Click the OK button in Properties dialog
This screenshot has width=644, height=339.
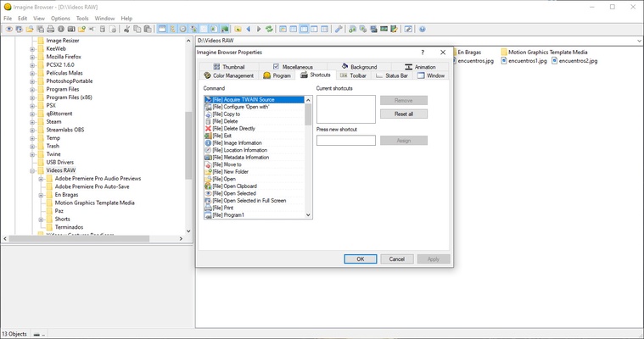[x=360, y=258]
